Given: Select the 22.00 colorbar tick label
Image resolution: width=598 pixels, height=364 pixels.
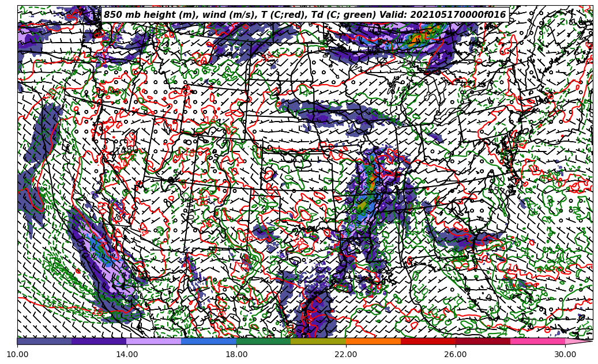Looking at the screenshot, I should point(346,355).
